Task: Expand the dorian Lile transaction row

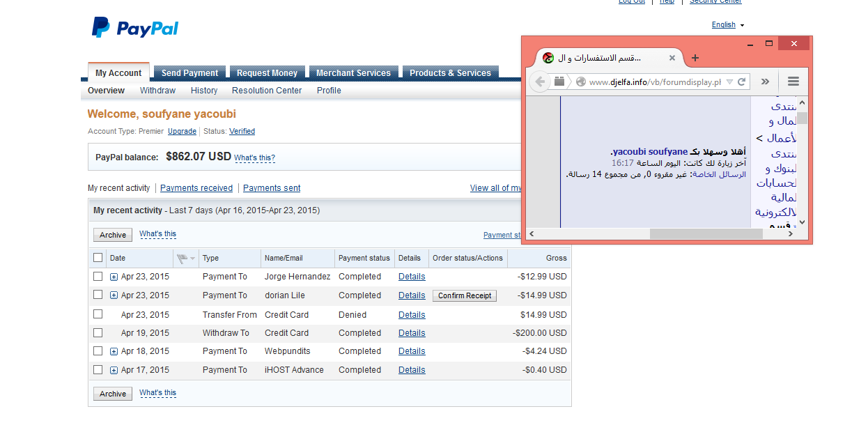Action: [x=114, y=295]
